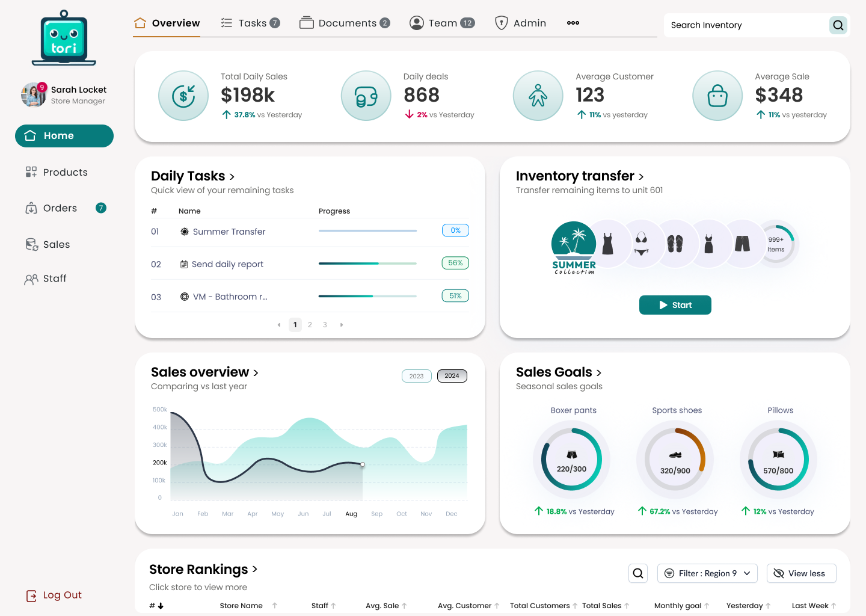Image resolution: width=866 pixels, height=616 pixels.
Task: Go to page 2 of Daily Tasks
Action: (310, 325)
